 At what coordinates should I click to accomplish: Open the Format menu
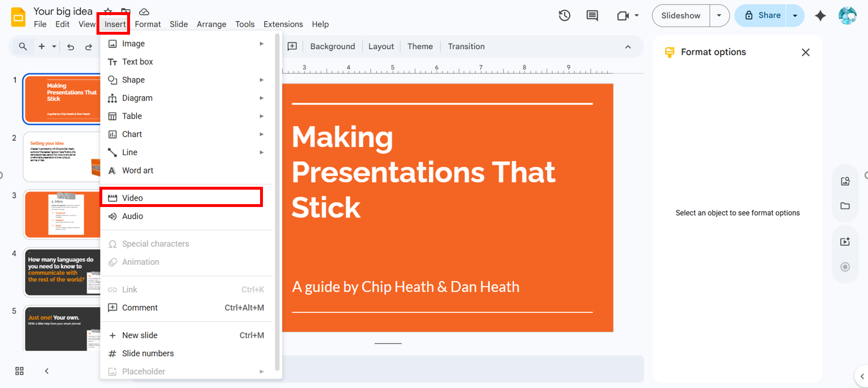[x=148, y=24]
